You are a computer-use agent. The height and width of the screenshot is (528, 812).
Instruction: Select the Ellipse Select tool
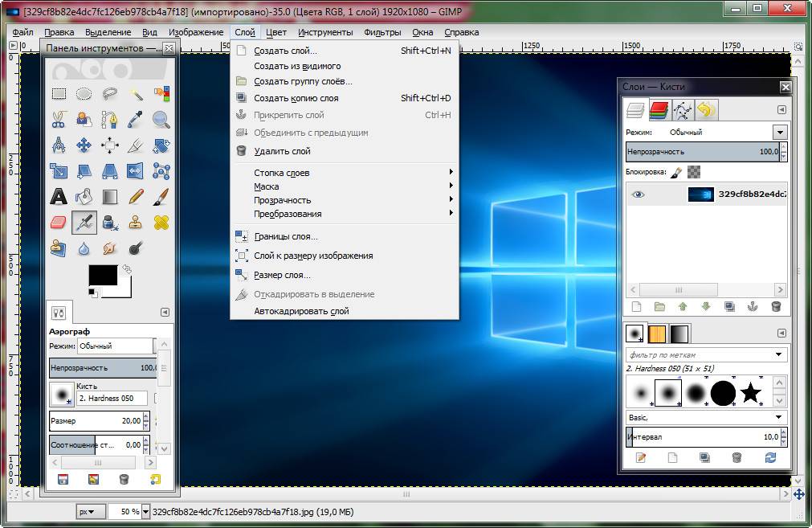click(84, 94)
